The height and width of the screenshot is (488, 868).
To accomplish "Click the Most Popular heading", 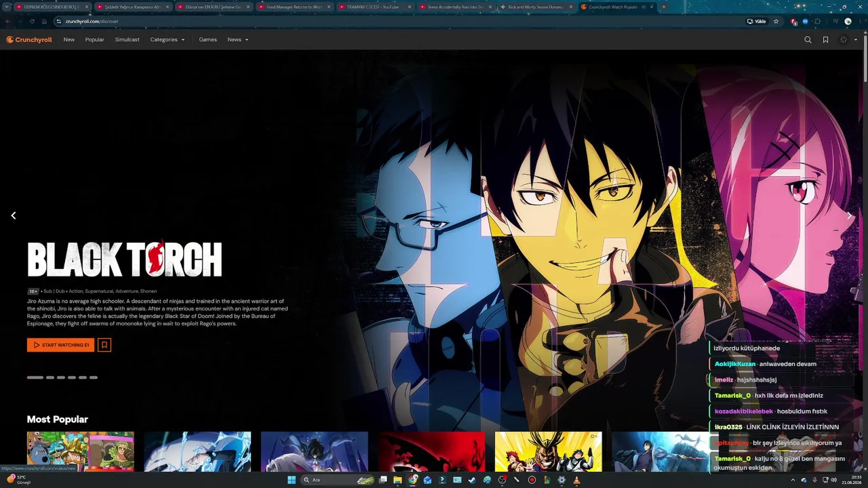I will pyautogui.click(x=58, y=420).
